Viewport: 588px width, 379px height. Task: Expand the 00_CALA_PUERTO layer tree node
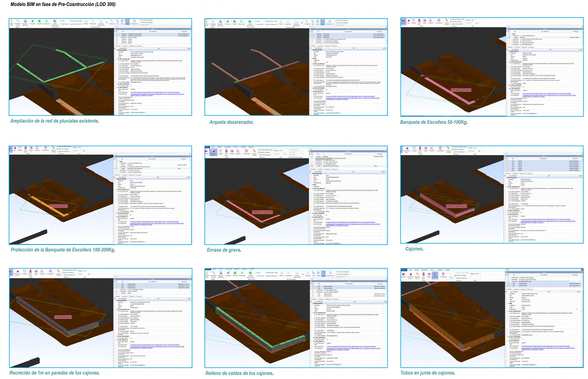[x=120, y=37]
